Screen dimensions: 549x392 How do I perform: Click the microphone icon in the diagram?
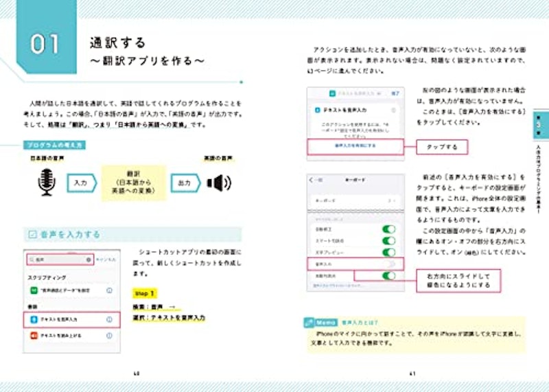point(47,182)
